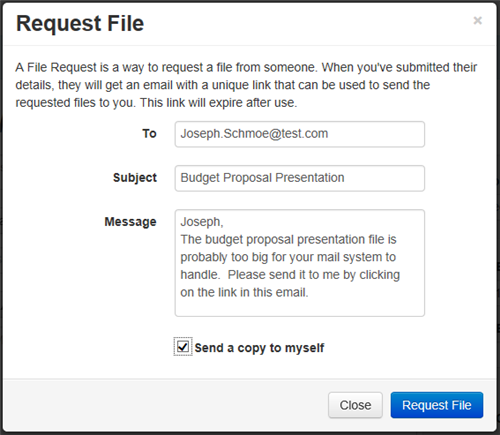
Task: Focus the Subject field containing Budget Proposal Presentation
Action: [300, 178]
